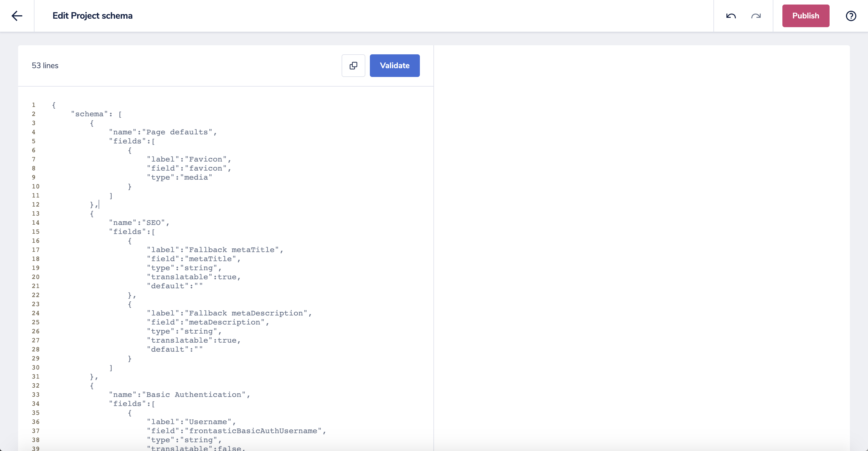This screenshot has width=868, height=451.
Task: Click the "SEO" name text
Action: [x=153, y=223]
